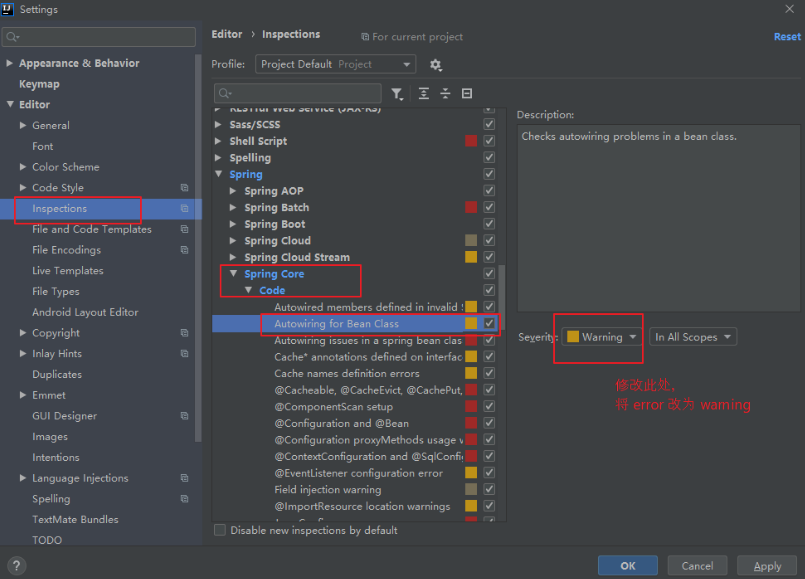The width and height of the screenshot is (805, 579).
Task: Open the Severity Warning dropdown
Action: pos(602,337)
